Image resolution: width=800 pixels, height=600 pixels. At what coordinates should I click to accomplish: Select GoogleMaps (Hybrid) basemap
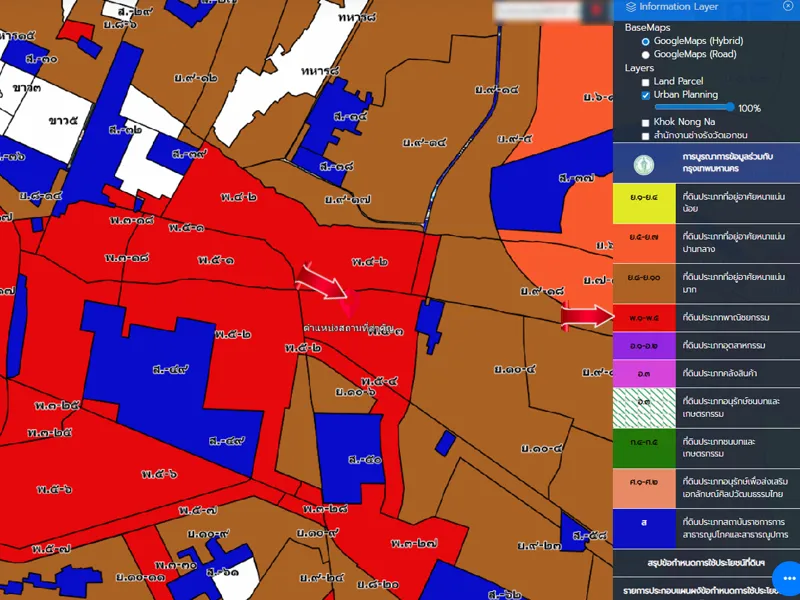[645, 41]
